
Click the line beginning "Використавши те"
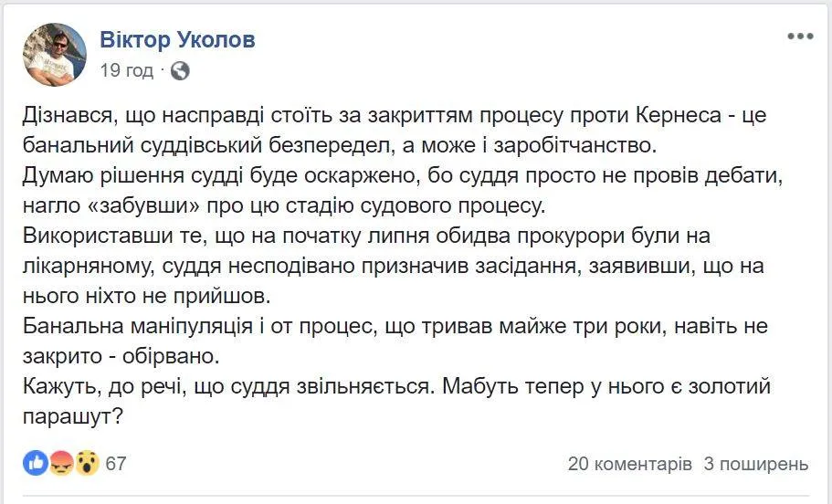365,236
